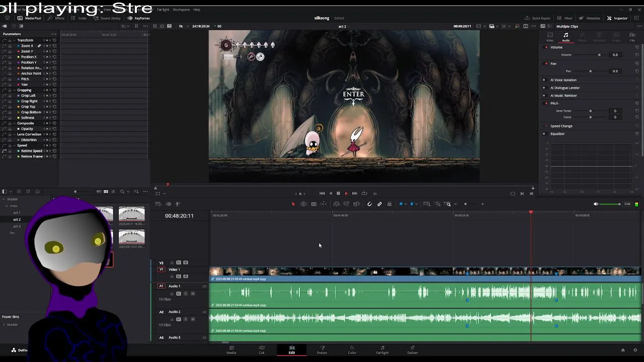Click the search magnifier in media pool
The image size is (644, 362).
[122, 192]
